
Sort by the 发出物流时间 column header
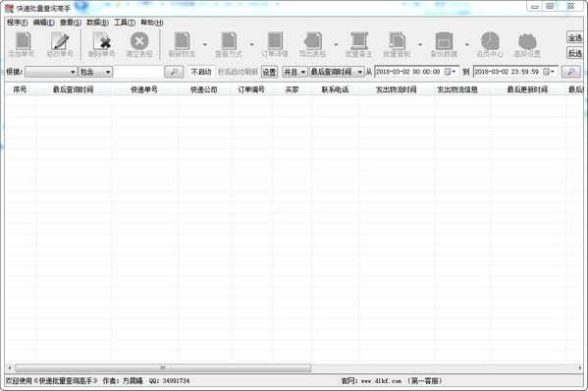pos(397,89)
